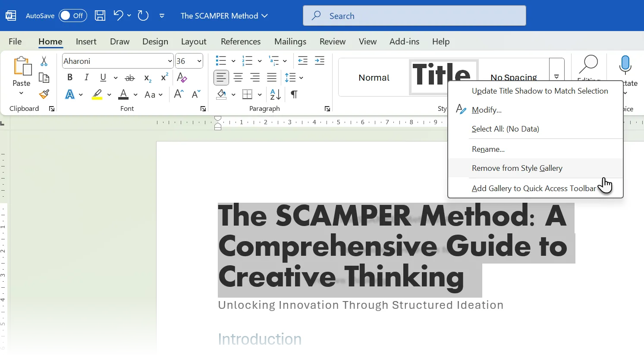Toggle Underline formatting
Viewport: 644px width, 355px height.
(103, 78)
